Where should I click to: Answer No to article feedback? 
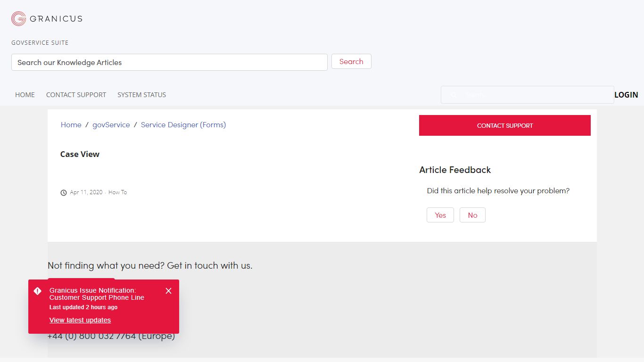click(472, 215)
